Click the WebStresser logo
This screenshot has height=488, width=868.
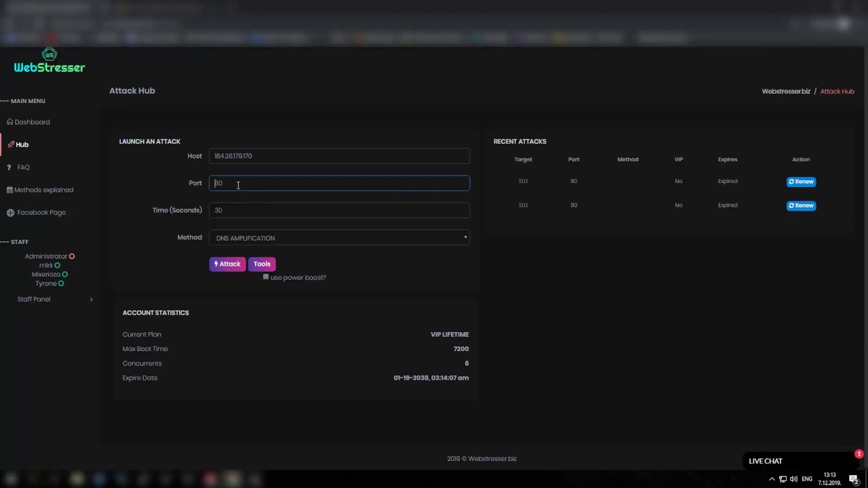point(50,61)
